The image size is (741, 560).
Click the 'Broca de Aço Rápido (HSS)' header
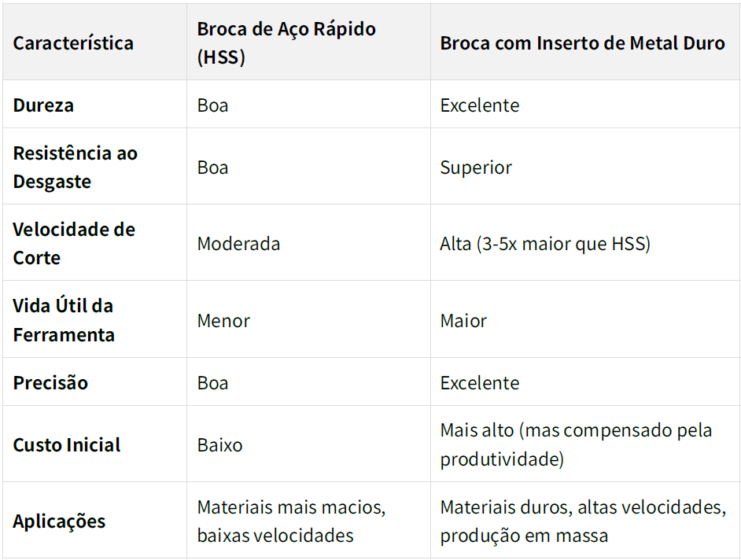click(286, 43)
